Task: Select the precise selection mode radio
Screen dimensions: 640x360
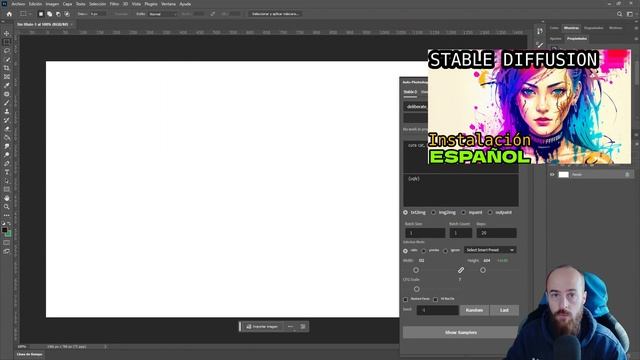Action: pos(424,251)
